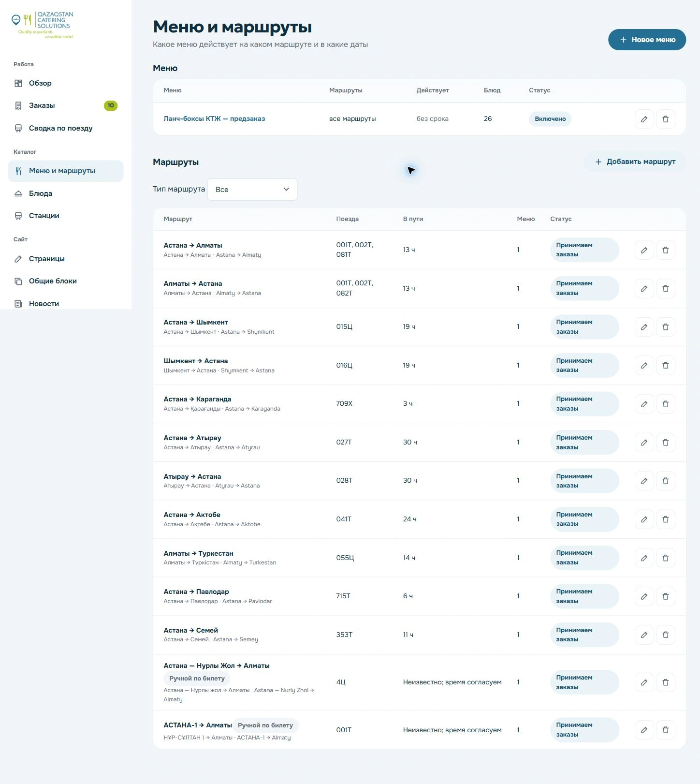Click train number 353Т
The image size is (700, 784).
(344, 635)
